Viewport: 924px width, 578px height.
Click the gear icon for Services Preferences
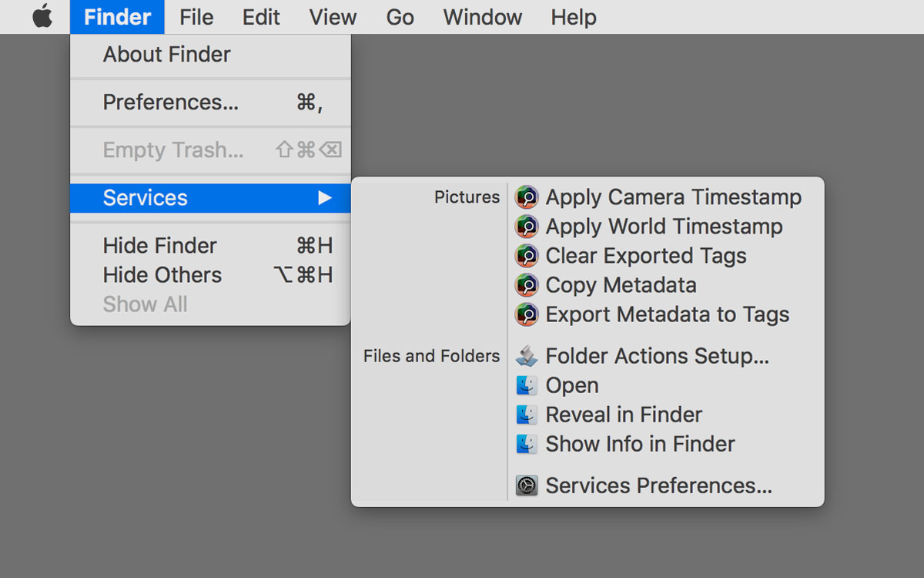pos(527,486)
